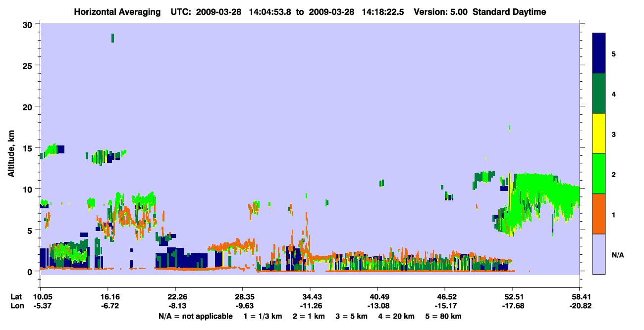
Task: Click the orange legend swatch labeled 1
Action: pyautogui.click(x=599, y=214)
